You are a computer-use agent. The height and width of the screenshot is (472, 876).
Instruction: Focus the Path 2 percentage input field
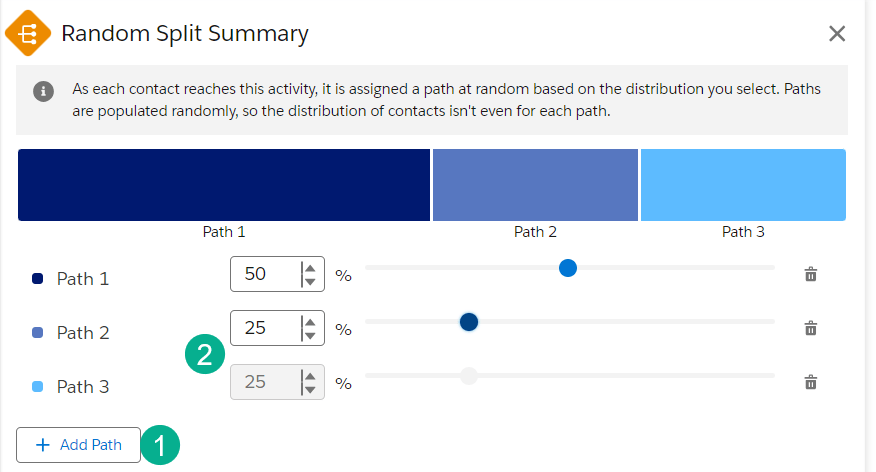pos(264,328)
